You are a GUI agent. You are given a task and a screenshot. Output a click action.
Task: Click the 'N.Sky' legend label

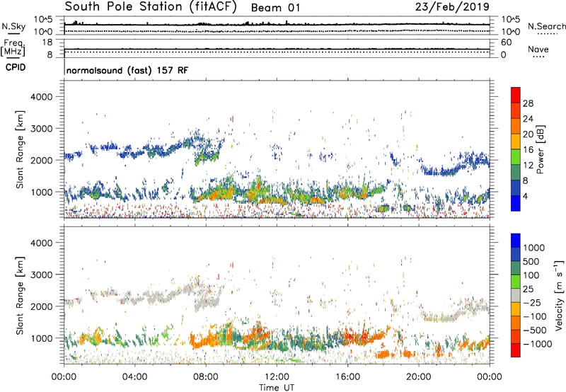(13, 26)
